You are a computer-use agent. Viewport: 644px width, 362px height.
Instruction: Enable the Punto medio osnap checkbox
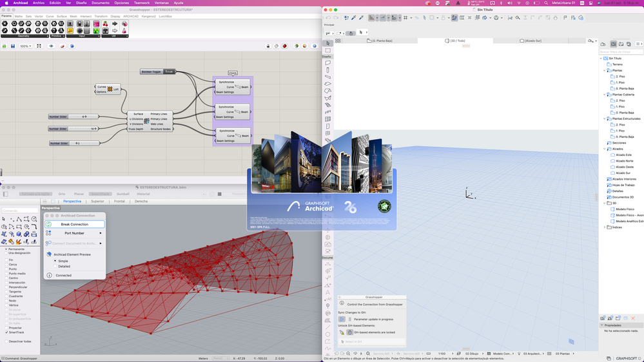(x=7, y=274)
